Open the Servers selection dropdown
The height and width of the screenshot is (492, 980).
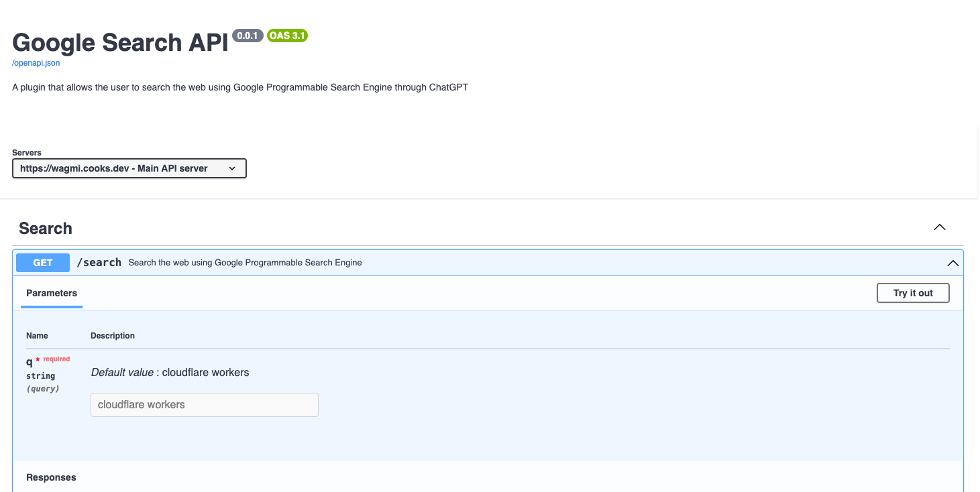pos(129,168)
